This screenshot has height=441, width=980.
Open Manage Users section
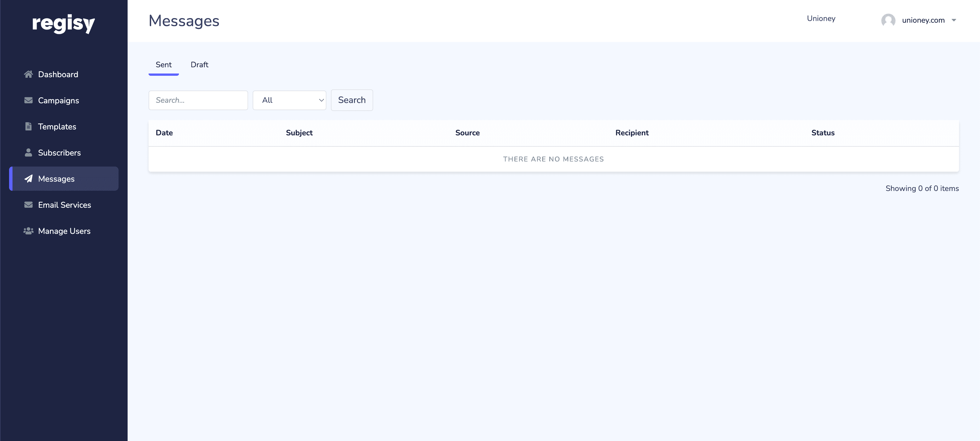pyautogui.click(x=64, y=231)
